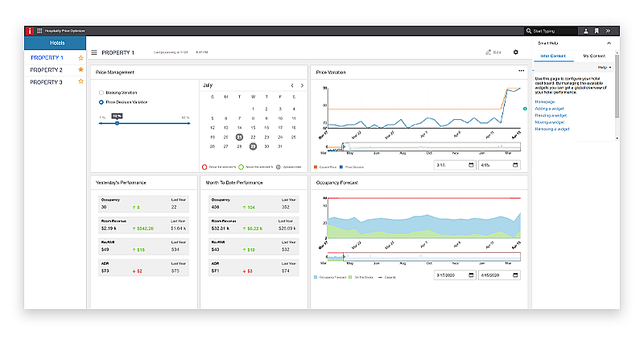Open the Homepage help link
The height and width of the screenshot is (339, 644).
click(x=545, y=101)
